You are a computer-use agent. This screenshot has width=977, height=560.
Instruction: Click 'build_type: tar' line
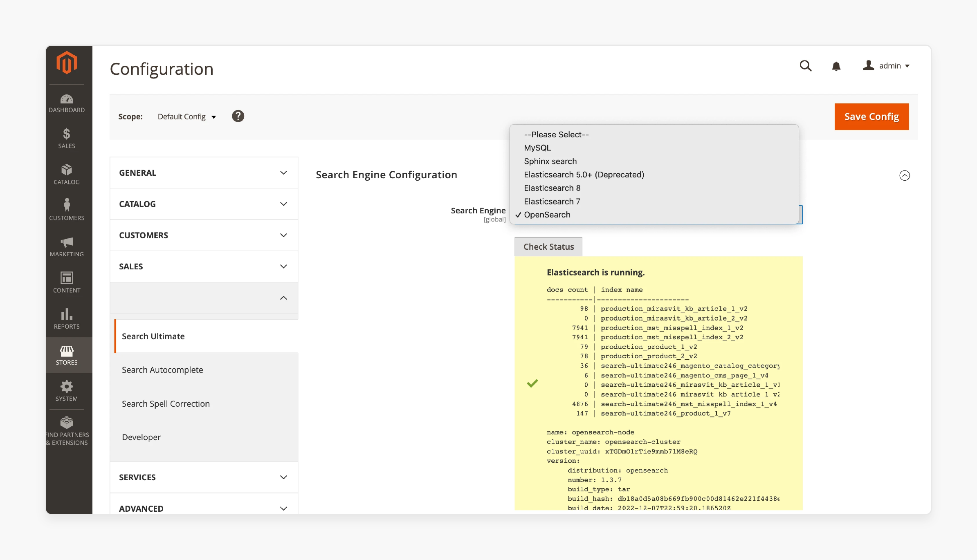point(599,489)
